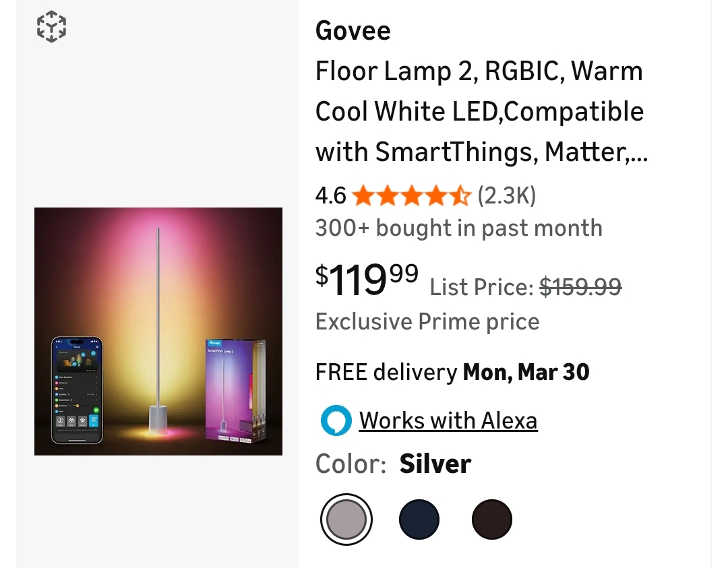Click the Govee retail box in the photo
Image resolution: width=728 pixels, height=568 pixels.
pyautogui.click(x=235, y=390)
